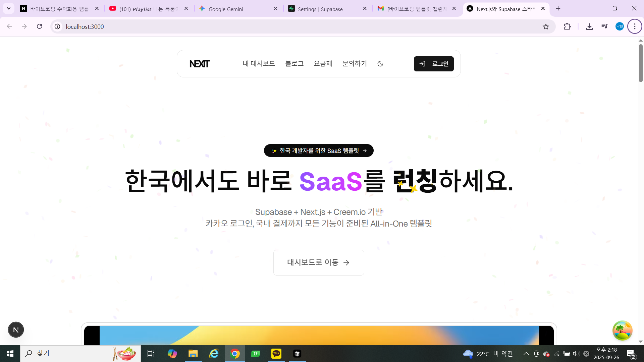Click the 대시보드로 이동 button
The height and width of the screenshot is (362, 644).
tap(318, 262)
